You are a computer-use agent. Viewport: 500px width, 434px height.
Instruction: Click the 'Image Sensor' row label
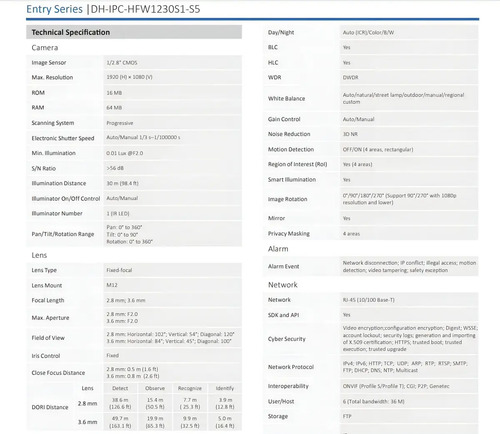49,63
